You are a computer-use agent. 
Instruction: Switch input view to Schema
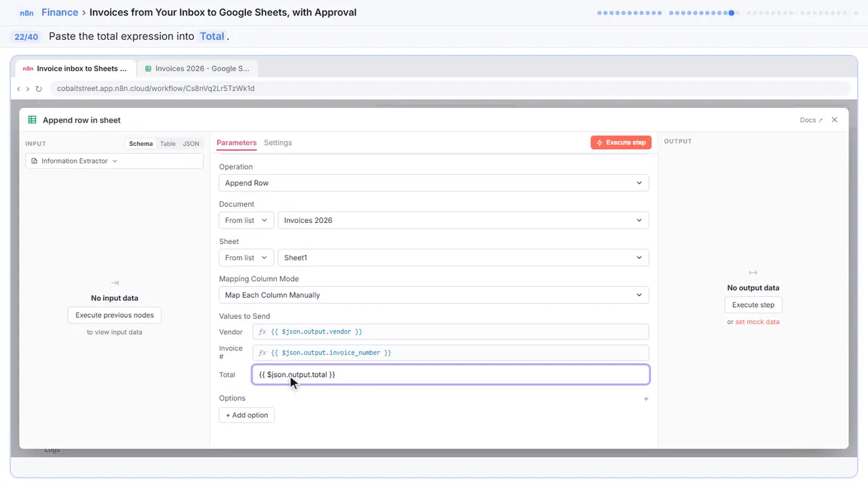pos(141,144)
